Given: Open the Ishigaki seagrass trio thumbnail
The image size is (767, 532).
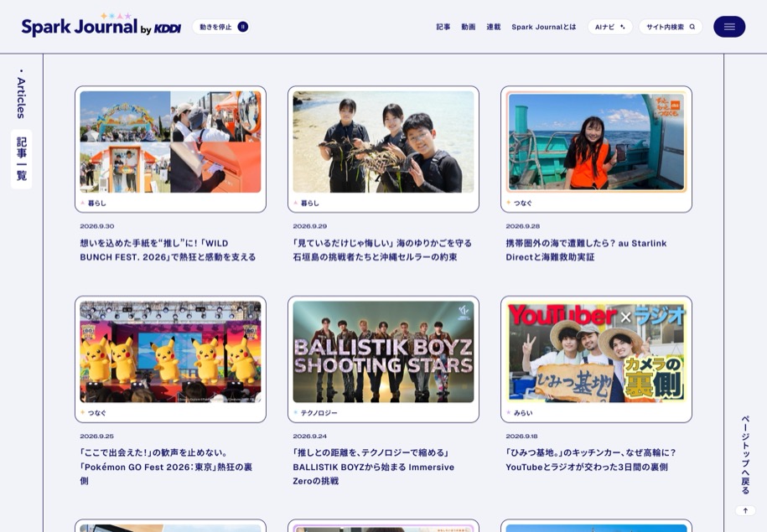Looking at the screenshot, I should [384, 142].
